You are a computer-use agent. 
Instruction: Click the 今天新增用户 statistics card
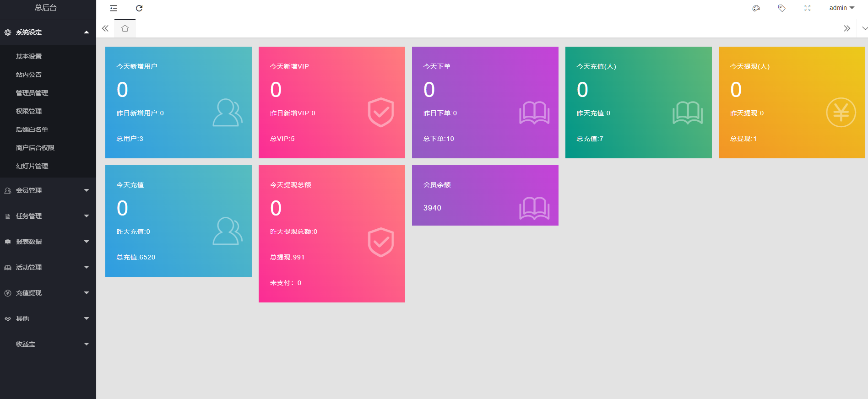(x=179, y=102)
